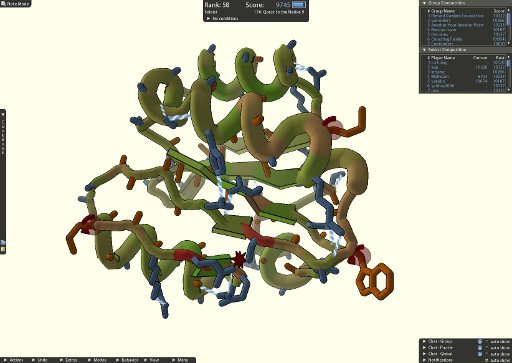Click the Chat - Global users icon
512x363 pixels.
coord(480,354)
